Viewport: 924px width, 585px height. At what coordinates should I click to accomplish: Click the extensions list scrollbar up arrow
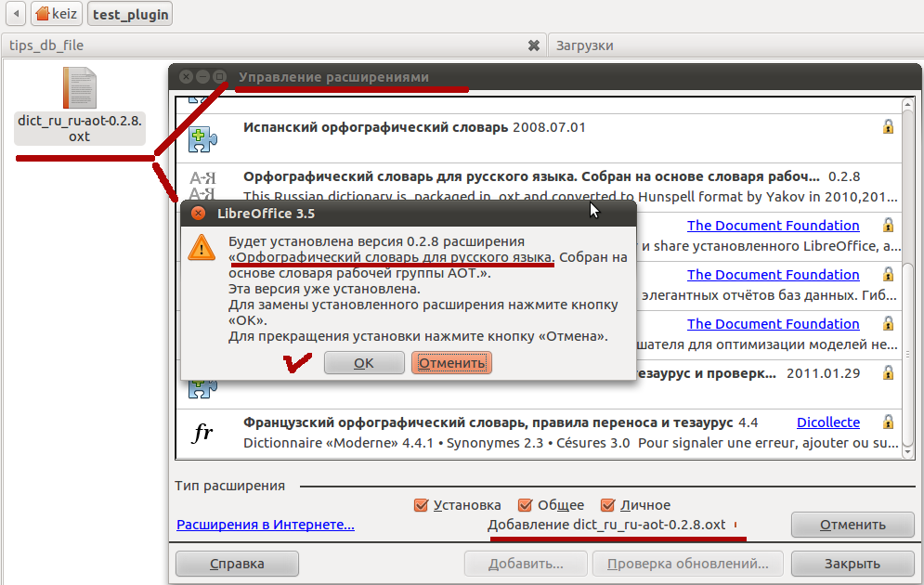coord(908,105)
